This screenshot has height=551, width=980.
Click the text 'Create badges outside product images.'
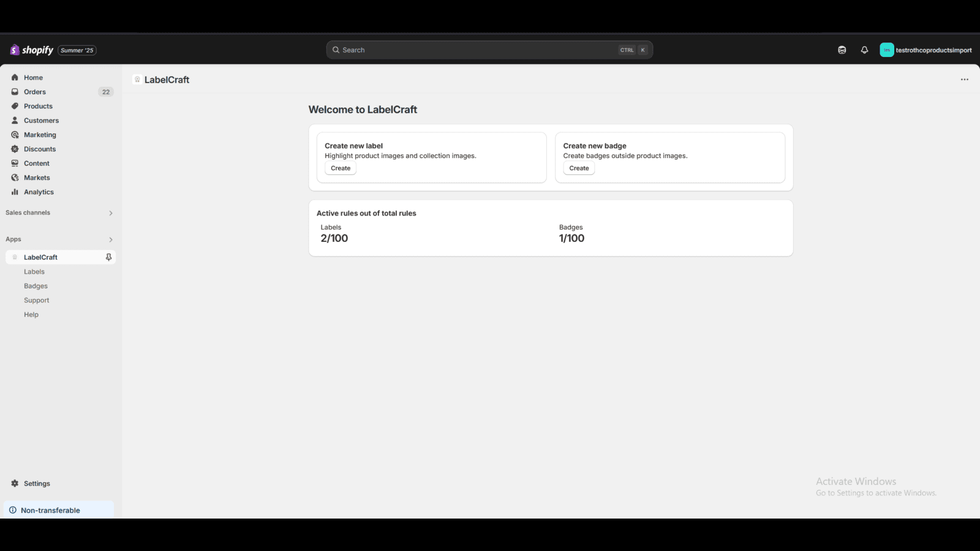point(625,156)
